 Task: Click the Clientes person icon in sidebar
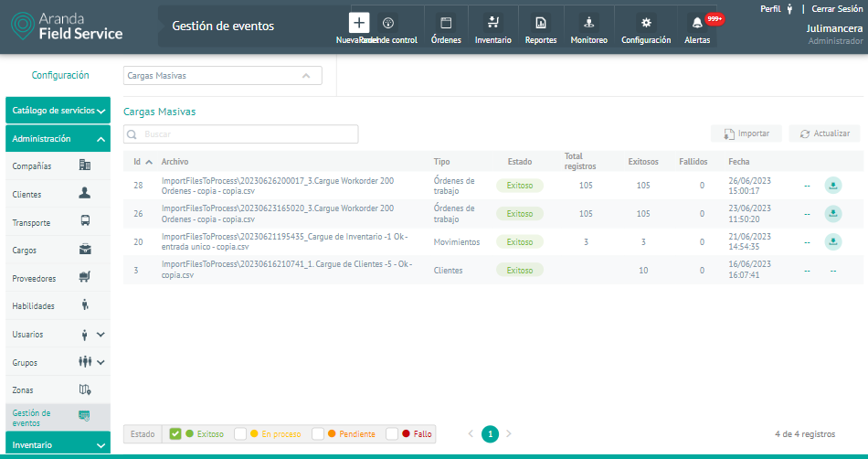(85, 193)
